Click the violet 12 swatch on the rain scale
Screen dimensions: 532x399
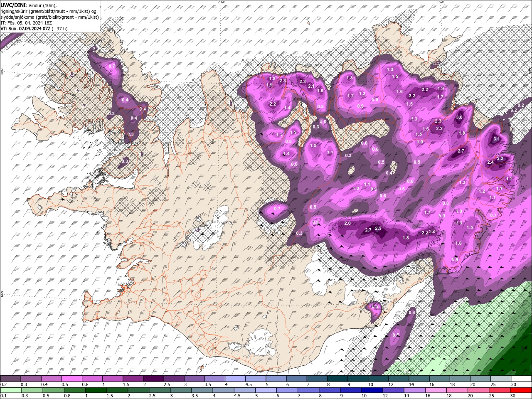coord(393,390)
